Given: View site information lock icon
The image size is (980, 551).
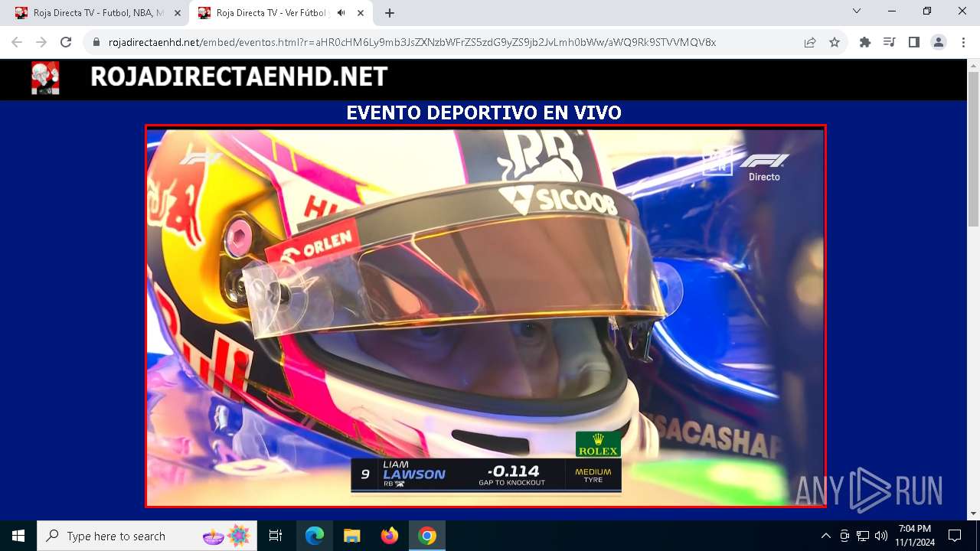Looking at the screenshot, I should [x=96, y=42].
